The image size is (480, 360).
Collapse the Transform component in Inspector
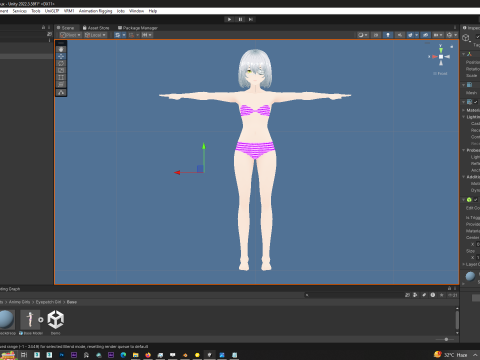(x=464, y=54)
